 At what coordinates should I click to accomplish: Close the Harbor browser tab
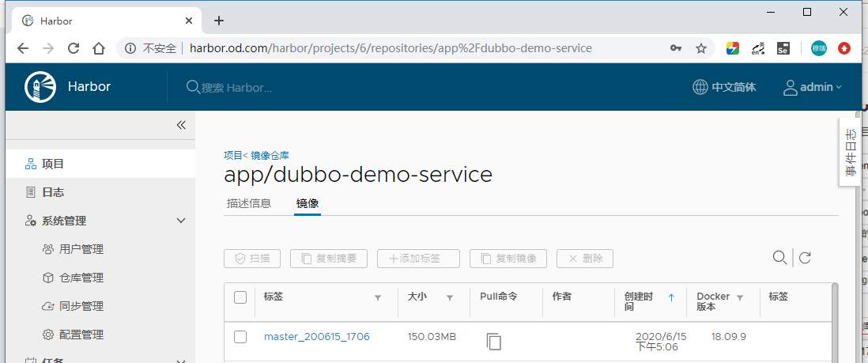189,21
